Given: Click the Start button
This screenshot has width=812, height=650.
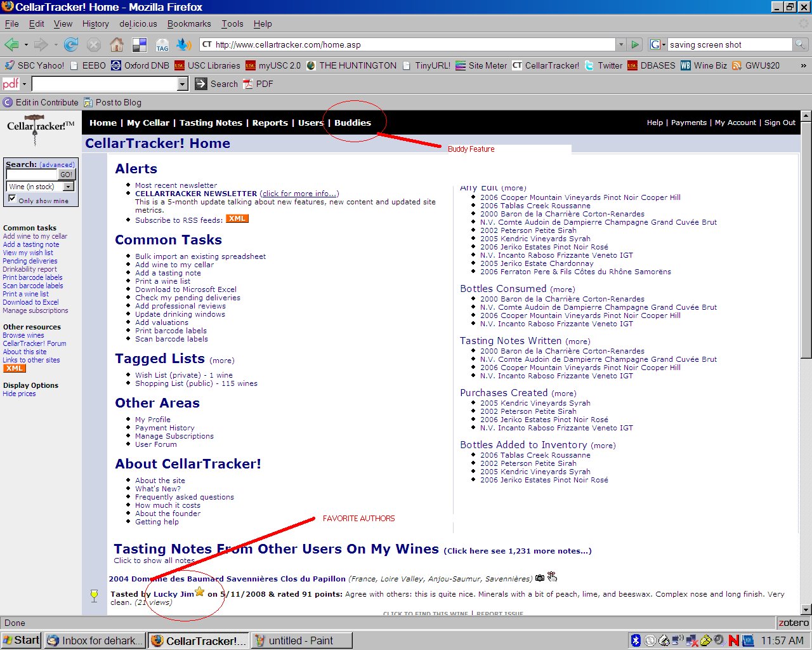Looking at the screenshot, I should point(21,640).
